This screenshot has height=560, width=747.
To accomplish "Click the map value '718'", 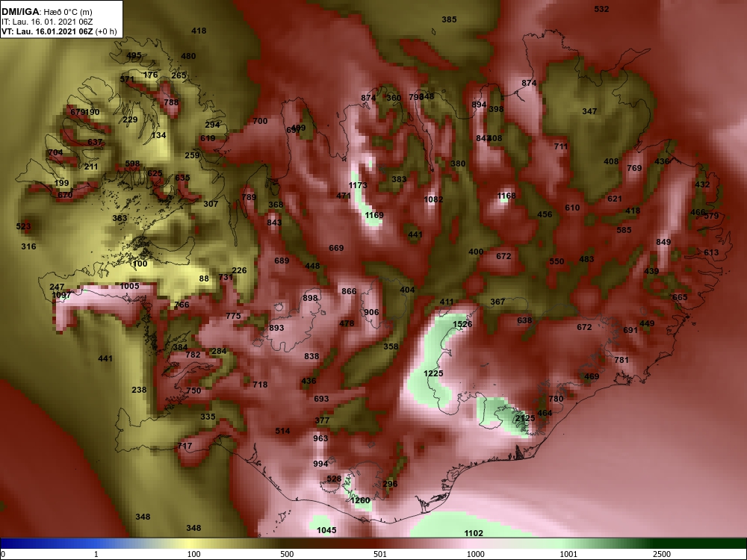I will [260, 385].
